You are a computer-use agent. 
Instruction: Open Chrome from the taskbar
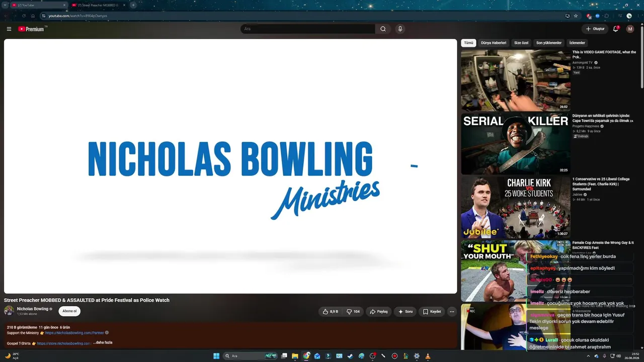(x=306, y=356)
